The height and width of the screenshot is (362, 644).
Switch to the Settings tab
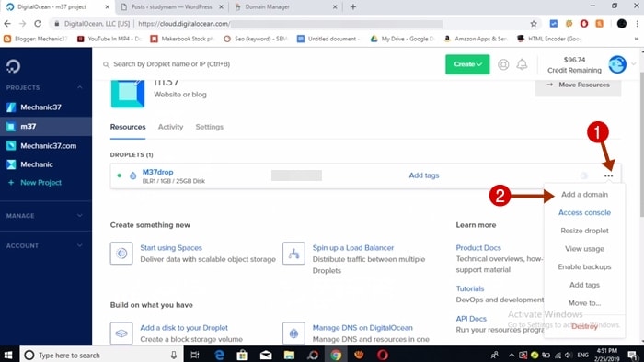click(210, 127)
